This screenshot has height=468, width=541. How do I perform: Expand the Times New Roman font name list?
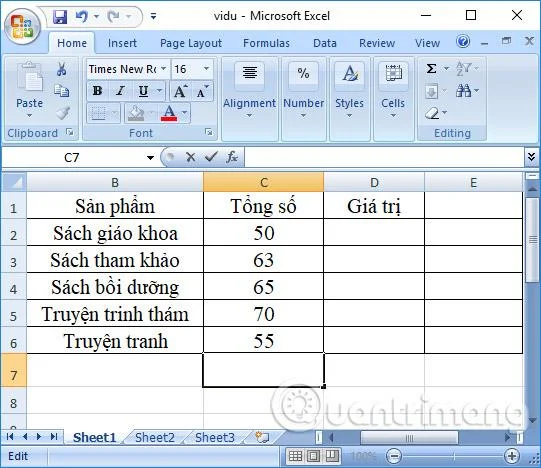click(x=164, y=69)
